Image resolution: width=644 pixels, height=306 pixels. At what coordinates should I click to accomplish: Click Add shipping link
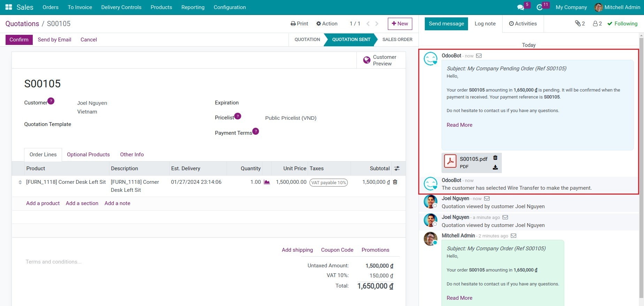[x=297, y=250]
